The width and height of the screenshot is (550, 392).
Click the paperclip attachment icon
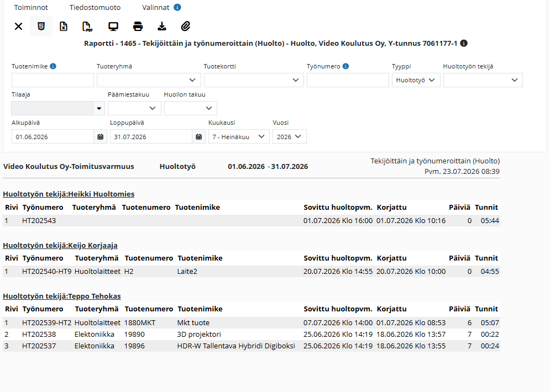coord(186,27)
